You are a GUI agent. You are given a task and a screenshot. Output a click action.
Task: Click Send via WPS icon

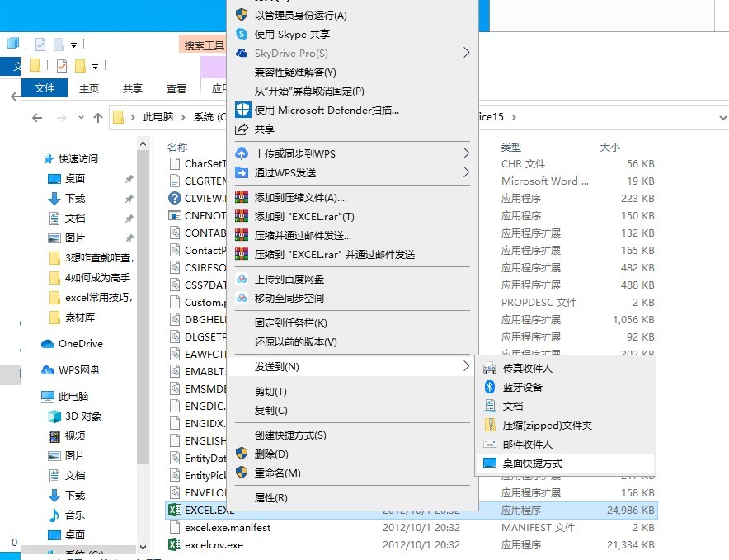point(242,172)
